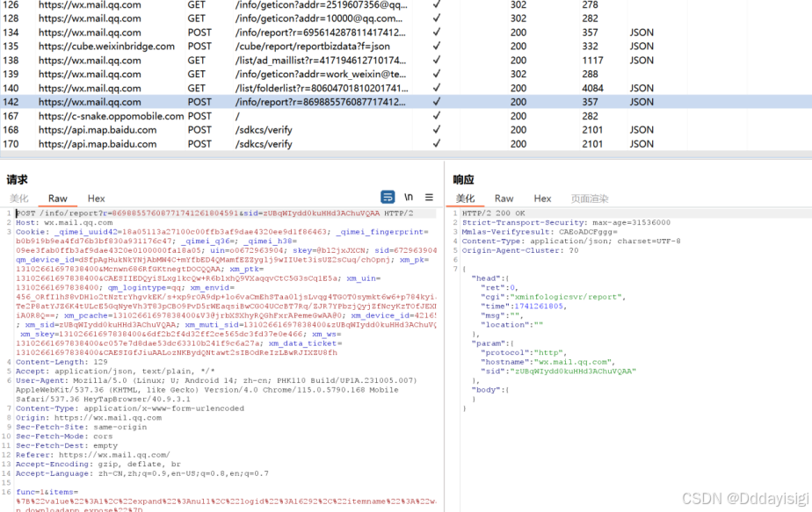Click the 请求 (Request) panel heading

click(x=17, y=180)
